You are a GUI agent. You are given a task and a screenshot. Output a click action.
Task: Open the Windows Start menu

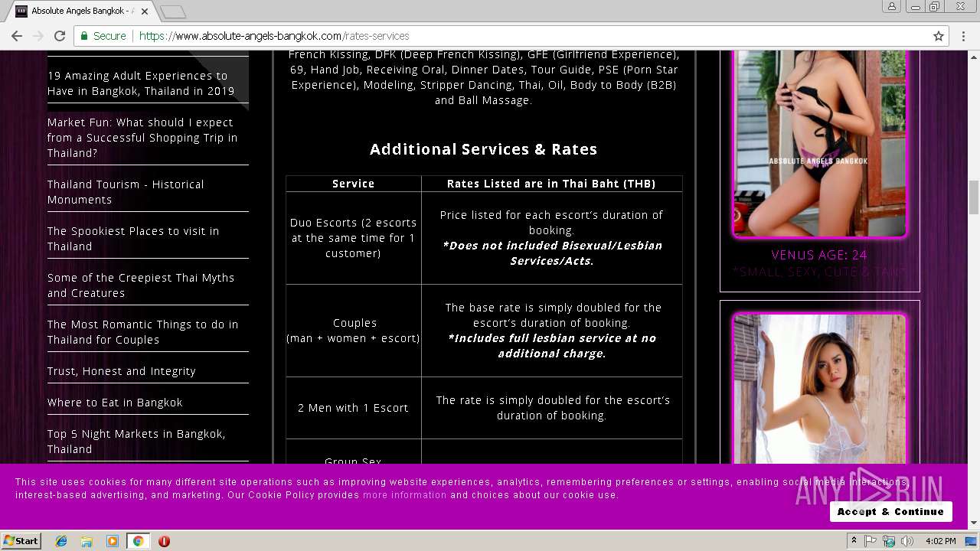[21, 541]
